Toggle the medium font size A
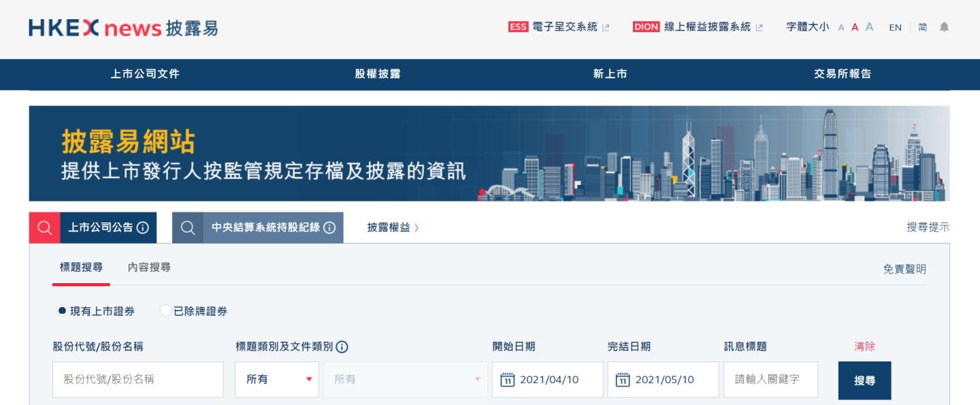The height and width of the screenshot is (405, 980). (854, 28)
